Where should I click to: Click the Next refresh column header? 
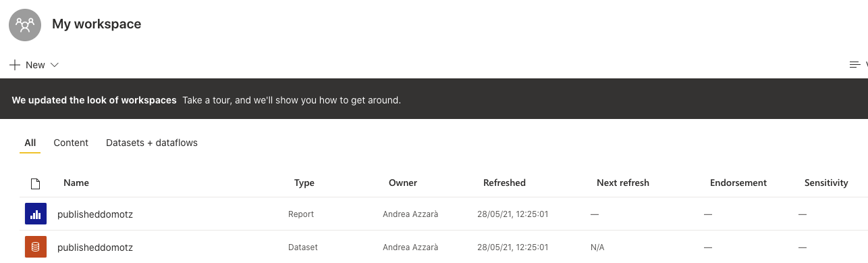click(x=623, y=183)
